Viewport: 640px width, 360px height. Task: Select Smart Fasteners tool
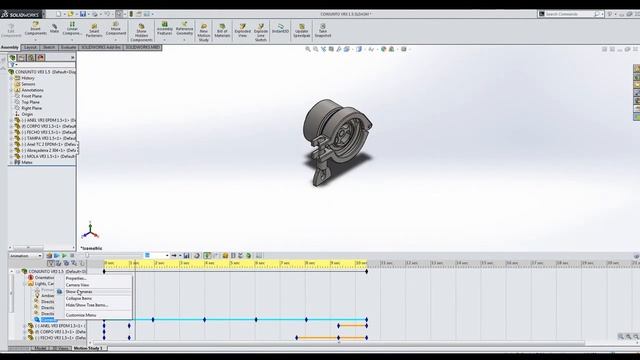[94, 31]
